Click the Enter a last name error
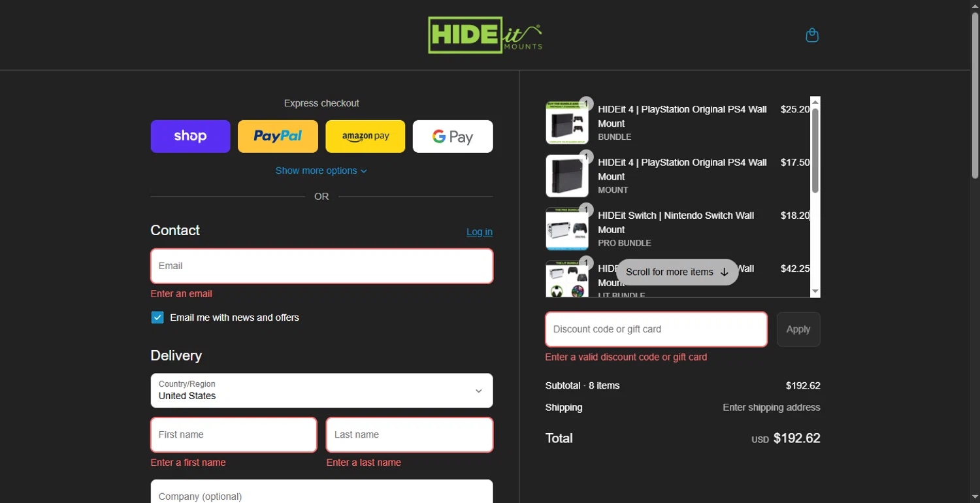 pyautogui.click(x=364, y=462)
